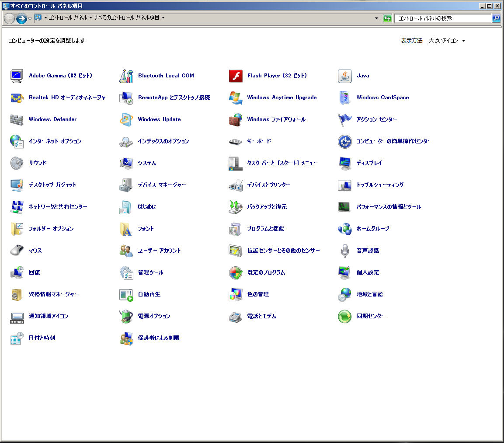Image resolution: width=504 pixels, height=443 pixels.
Task: Open the Ease of Access Center icon
Action: click(344, 141)
